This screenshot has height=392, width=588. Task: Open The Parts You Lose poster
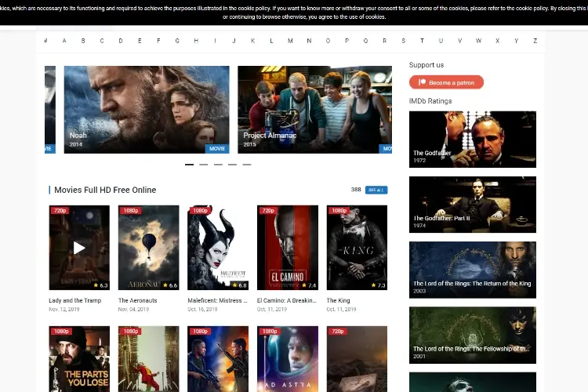point(79,359)
